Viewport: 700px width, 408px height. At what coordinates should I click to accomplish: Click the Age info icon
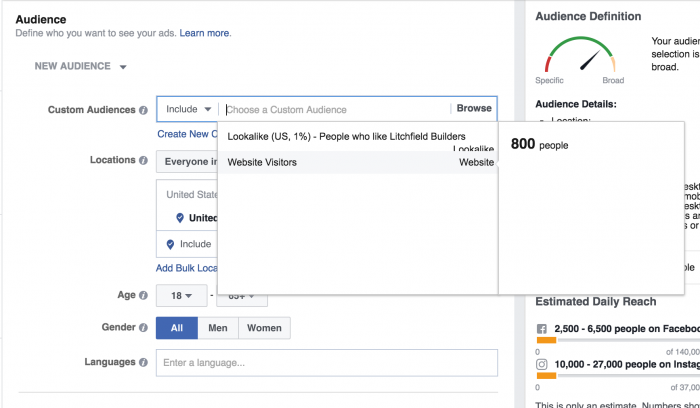coord(145,296)
